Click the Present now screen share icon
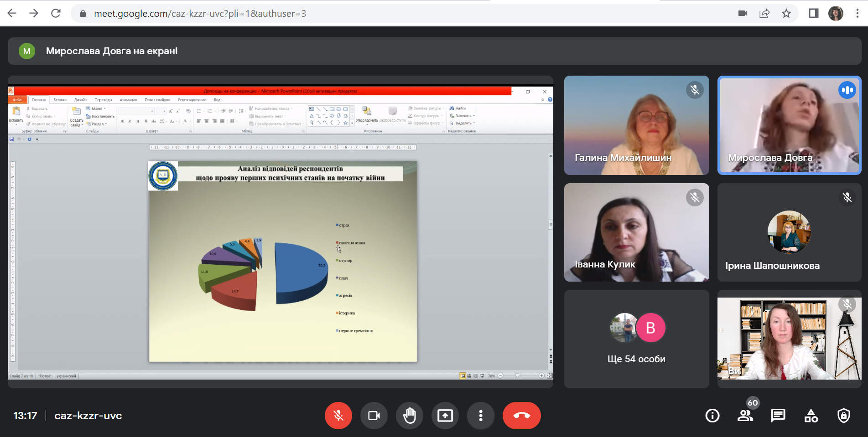Screen dimensions: 868x437 click(445, 416)
